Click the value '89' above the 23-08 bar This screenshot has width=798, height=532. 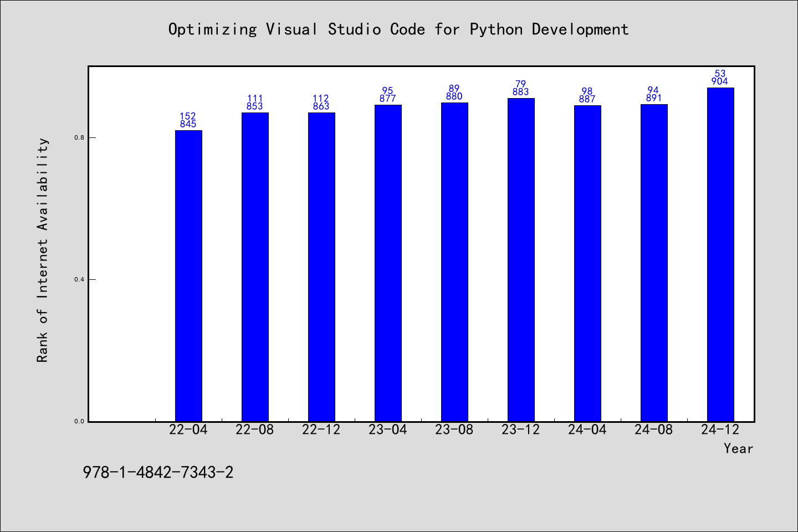pos(454,89)
